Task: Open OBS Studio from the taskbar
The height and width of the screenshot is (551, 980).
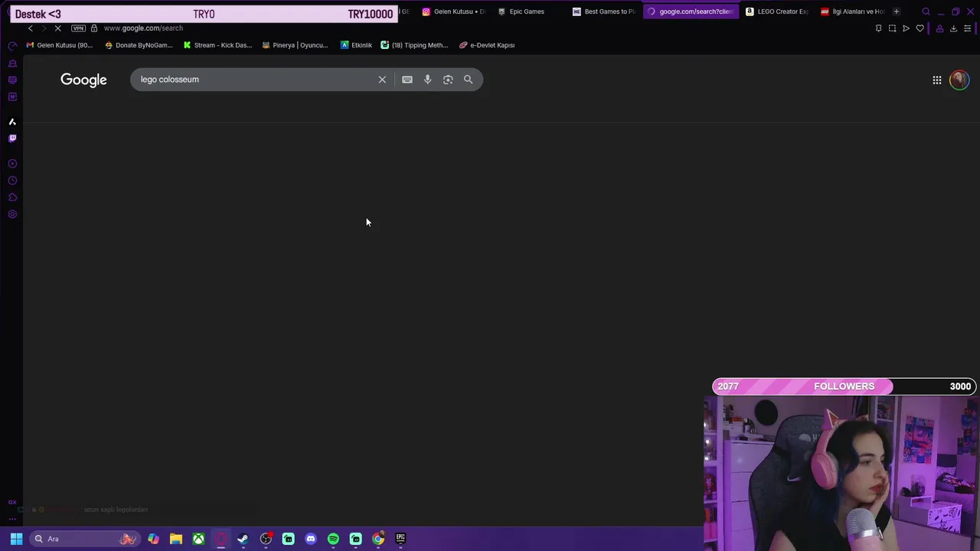Action: click(x=266, y=539)
